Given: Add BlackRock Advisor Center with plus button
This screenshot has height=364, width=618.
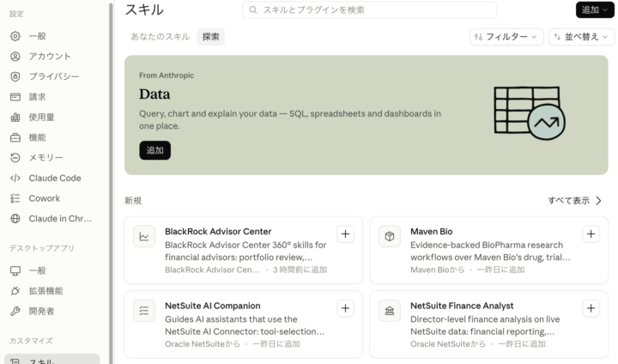Looking at the screenshot, I should coord(345,234).
